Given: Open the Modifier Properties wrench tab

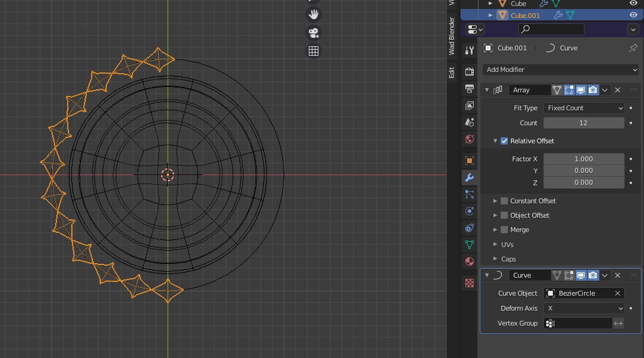Looking at the screenshot, I should (x=469, y=177).
